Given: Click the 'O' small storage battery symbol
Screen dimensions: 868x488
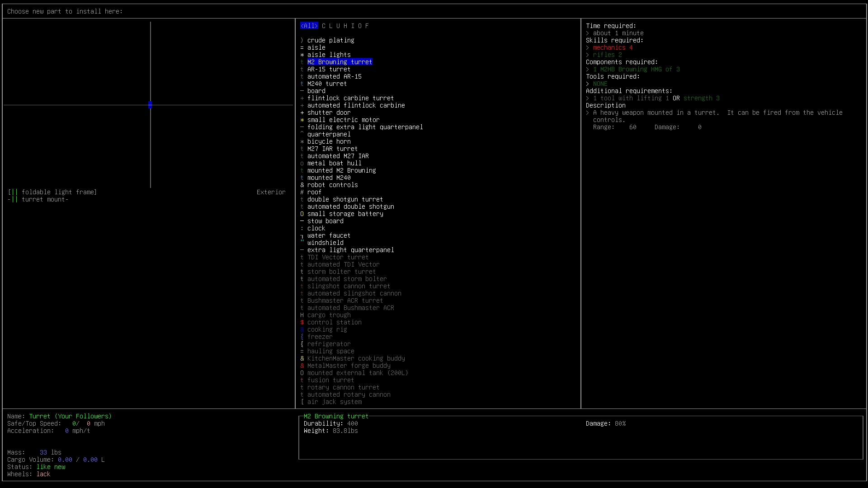Looking at the screenshot, I should click(x=302, y=214).
